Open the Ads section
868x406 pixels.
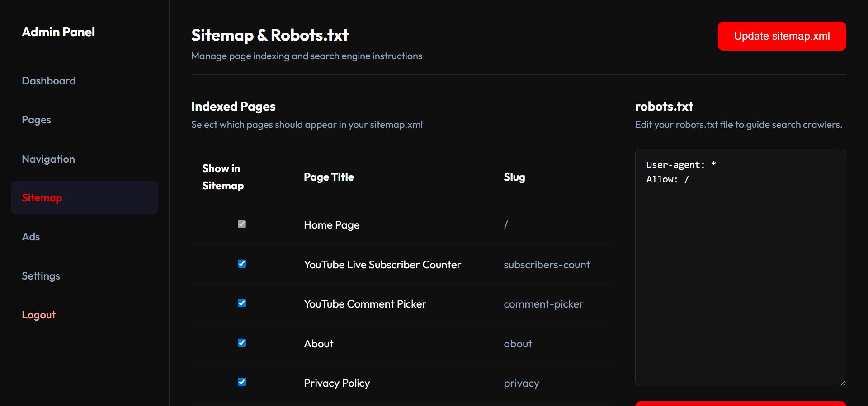coord(31,237)
